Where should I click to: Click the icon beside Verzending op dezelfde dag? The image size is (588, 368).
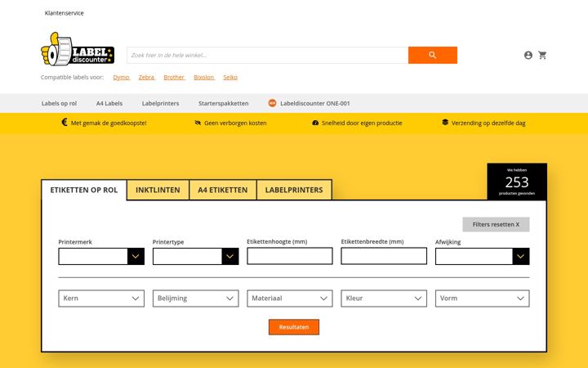pyautogui.click(x=445, y=123)
